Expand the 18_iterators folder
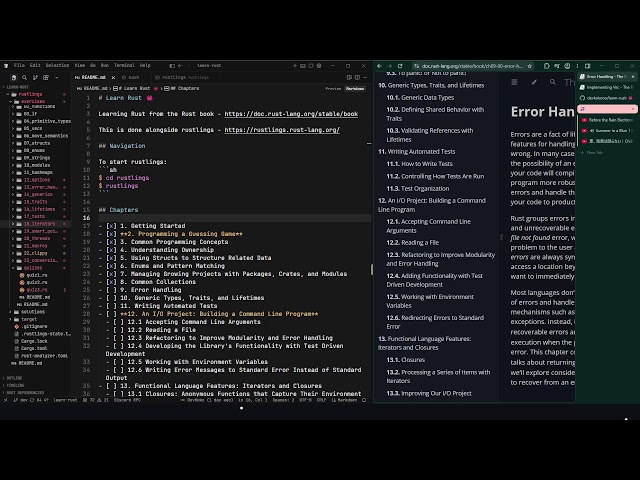Image resolution: width=640 pixels, height=480 pixels. [13, 224]
